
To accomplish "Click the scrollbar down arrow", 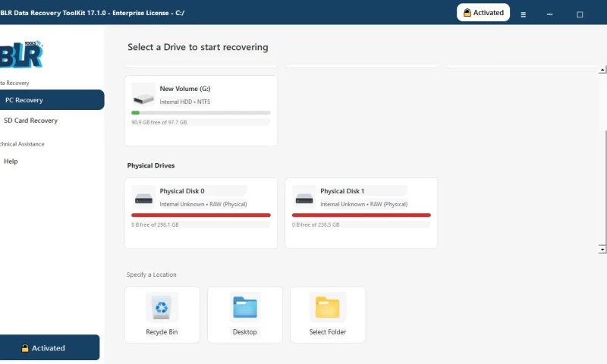I will (602, 249).
